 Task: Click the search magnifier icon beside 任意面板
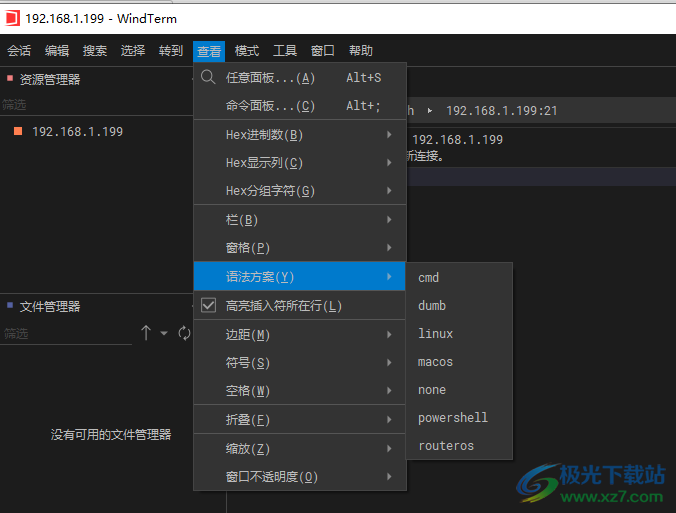[208, 78]
